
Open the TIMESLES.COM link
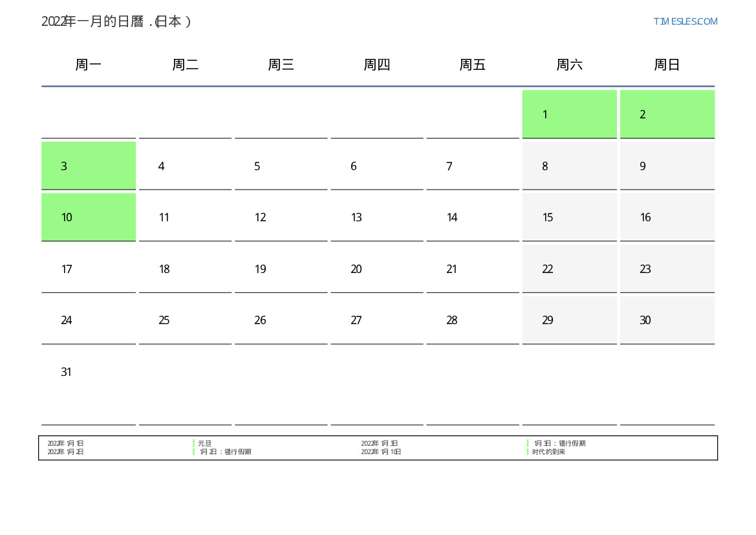(685, 21)
